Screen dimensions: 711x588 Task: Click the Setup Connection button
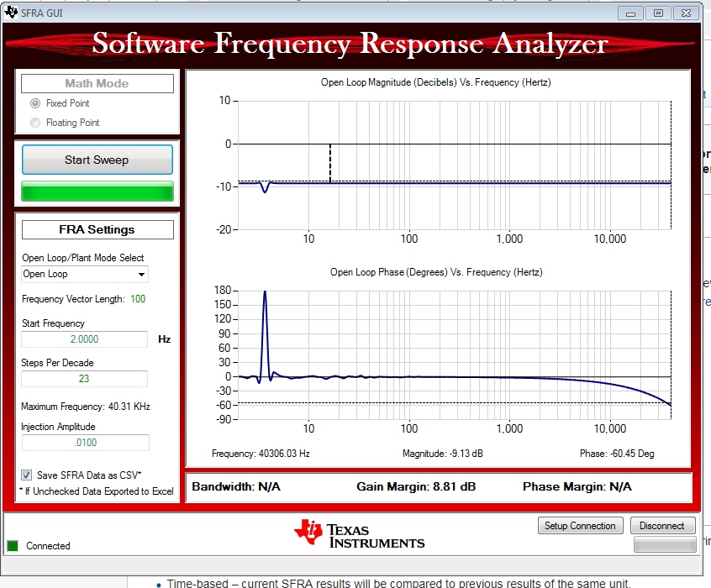580,526
